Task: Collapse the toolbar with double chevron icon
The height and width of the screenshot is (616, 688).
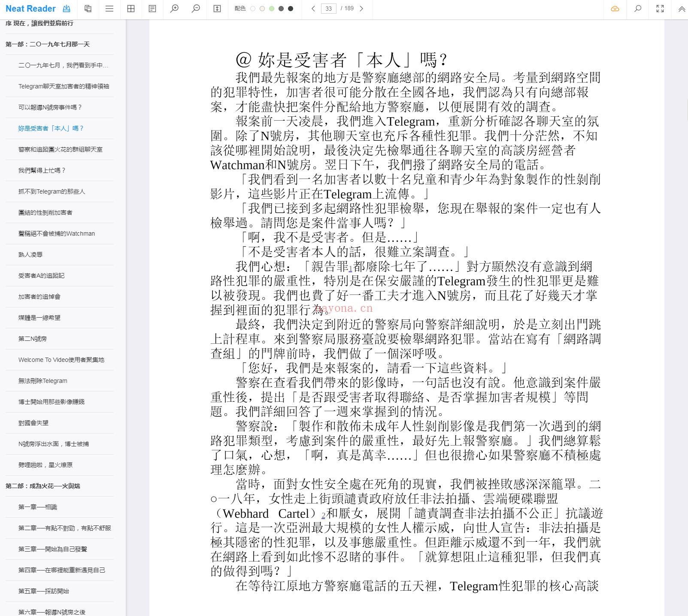Action: (682, 9)
